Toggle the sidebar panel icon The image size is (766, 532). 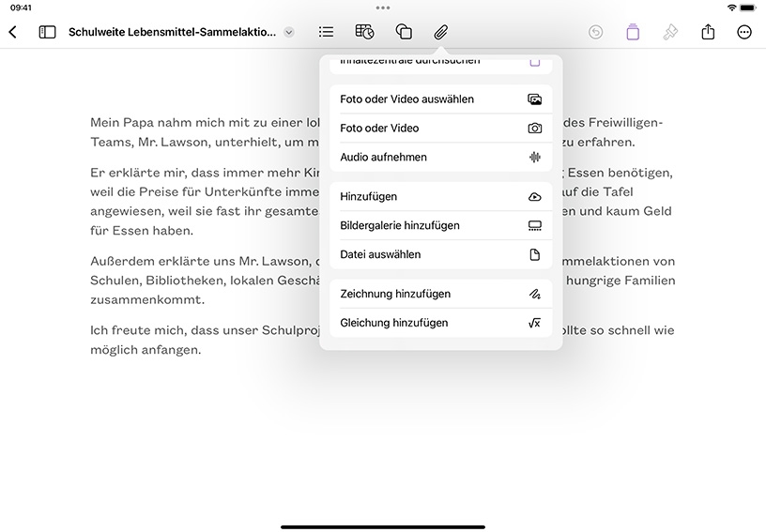coord(47,32)
